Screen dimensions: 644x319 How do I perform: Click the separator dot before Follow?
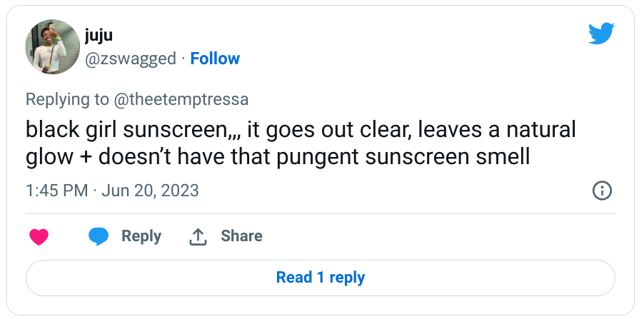point(183,59)
